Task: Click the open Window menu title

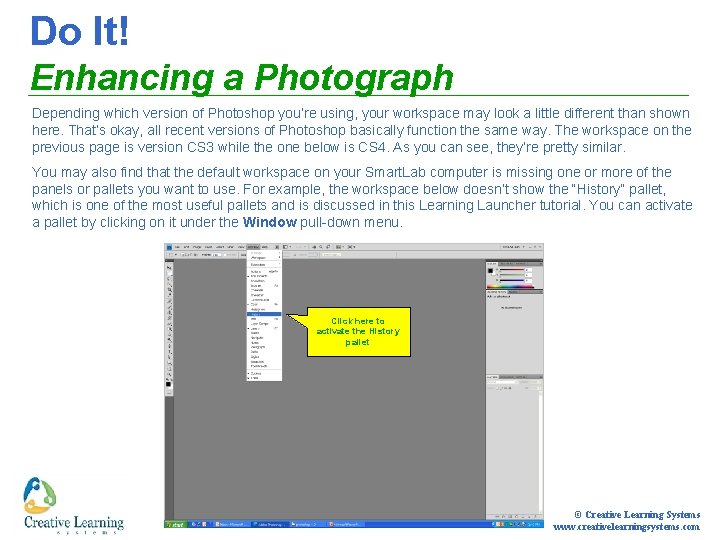Action: click(253, 247)
